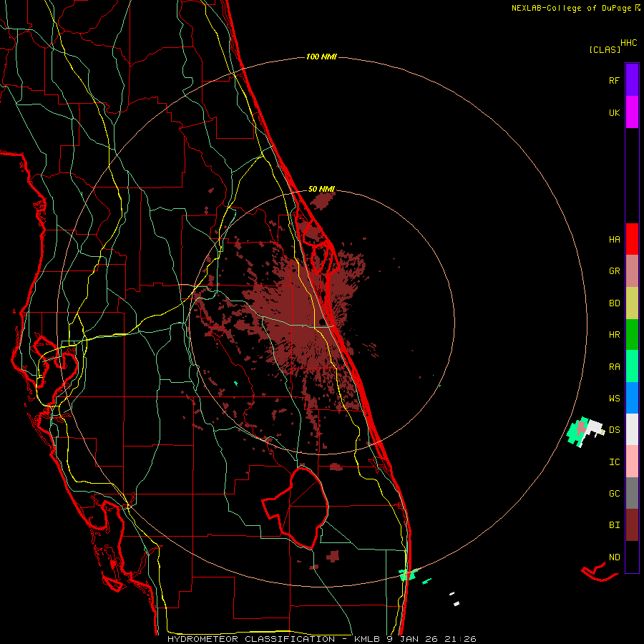Click the [CLAS] units label

[605, 49]
